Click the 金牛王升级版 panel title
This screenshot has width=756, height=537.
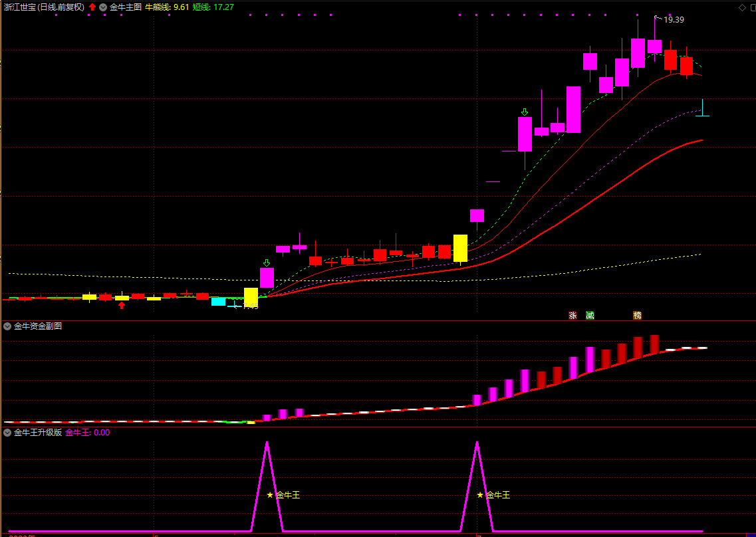[38, 433]
